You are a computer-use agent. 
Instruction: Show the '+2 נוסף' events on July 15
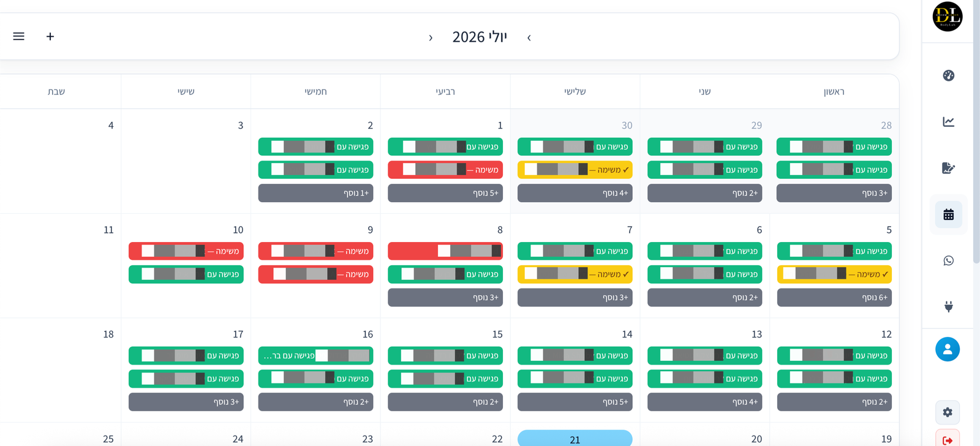[445, 402]
